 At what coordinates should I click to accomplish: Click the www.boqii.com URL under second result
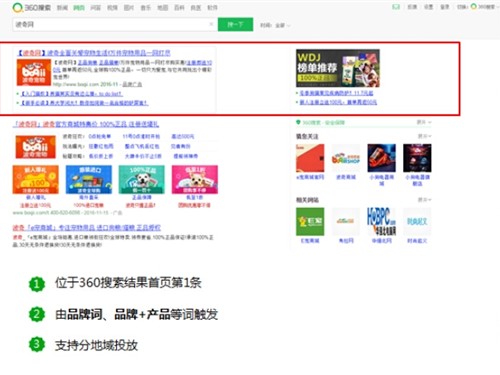[x=31, y=213]
